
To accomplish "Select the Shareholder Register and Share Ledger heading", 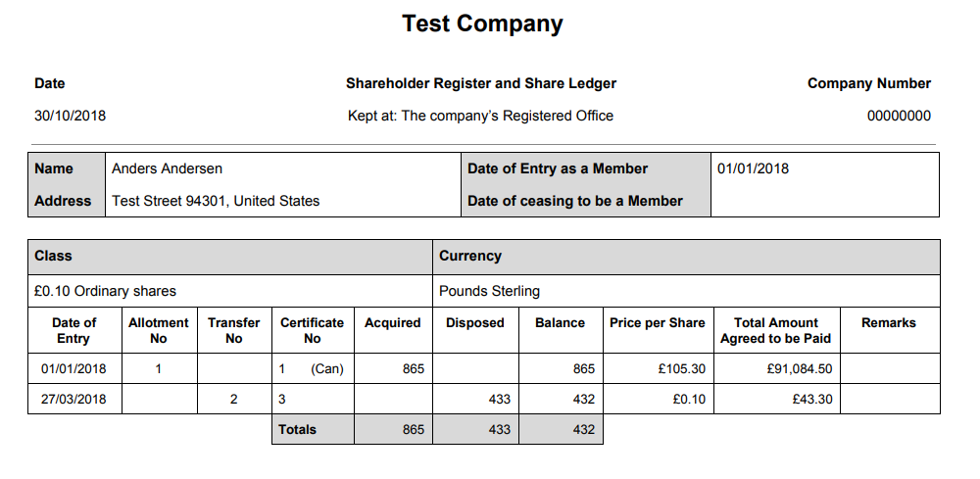I will pyautogui.click(x=481, y=83).
